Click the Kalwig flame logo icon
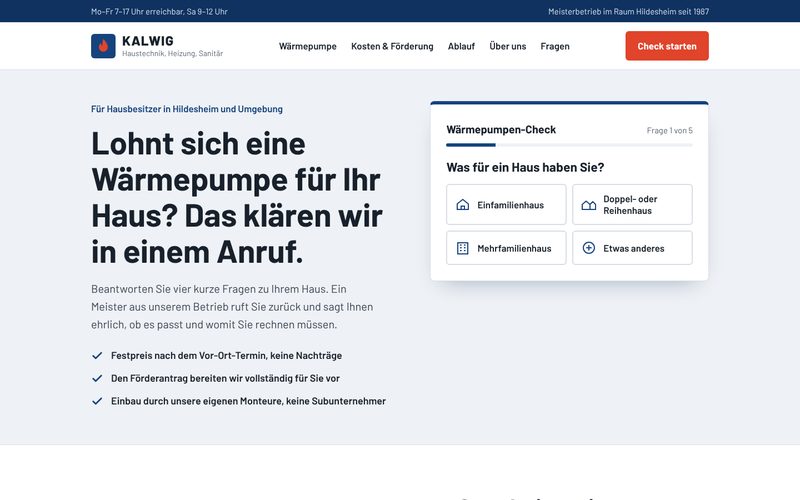This screenshot has height=500, width=800. [103, 46]
